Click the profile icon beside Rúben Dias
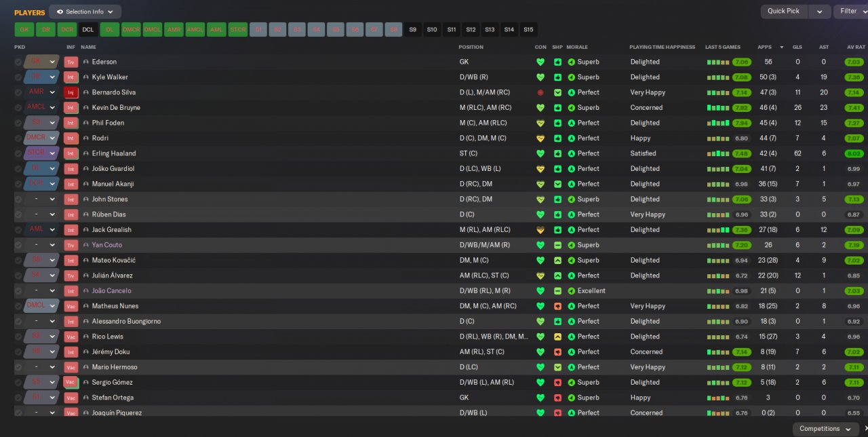 coord(86,214)
